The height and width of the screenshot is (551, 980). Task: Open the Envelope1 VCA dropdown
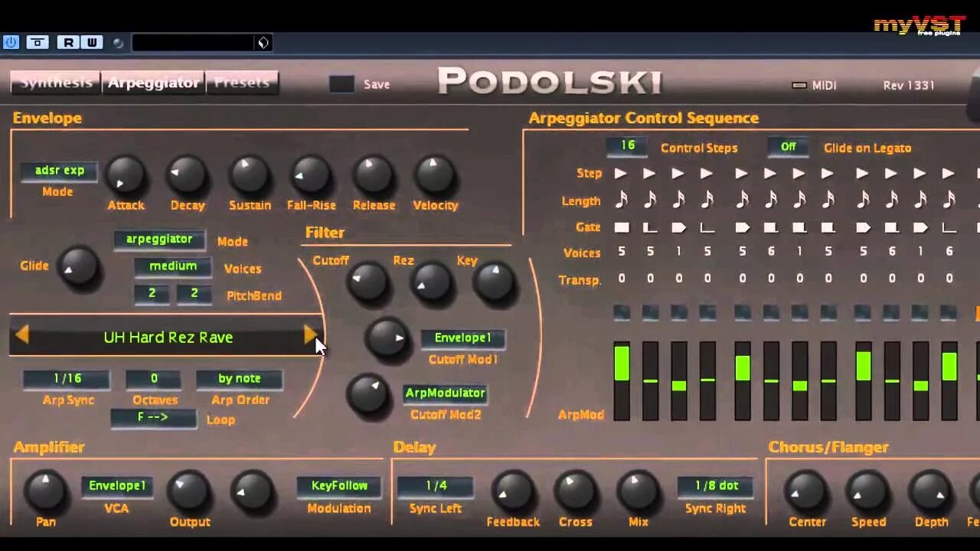(x=117, y=486)
